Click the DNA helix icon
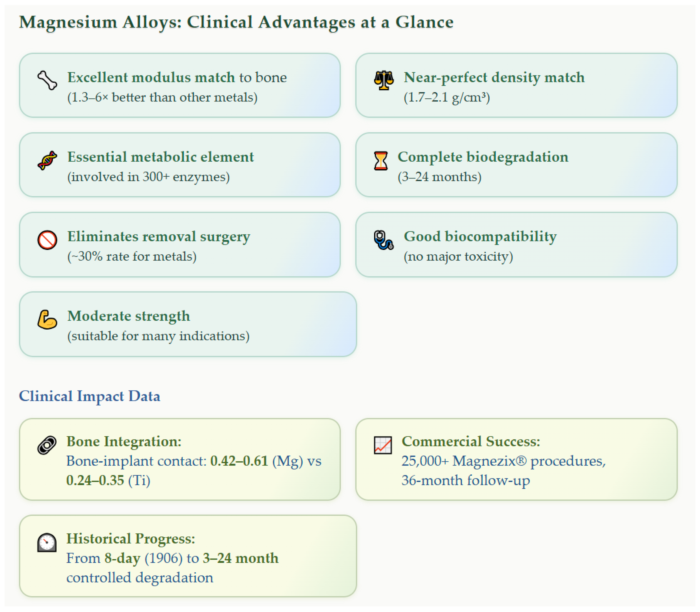700x612 pixels. 47,160
